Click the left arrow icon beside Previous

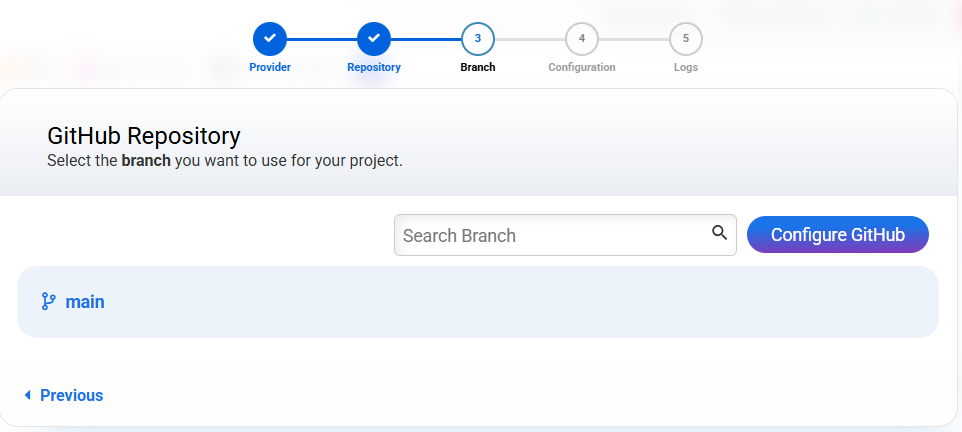[28, 396]
